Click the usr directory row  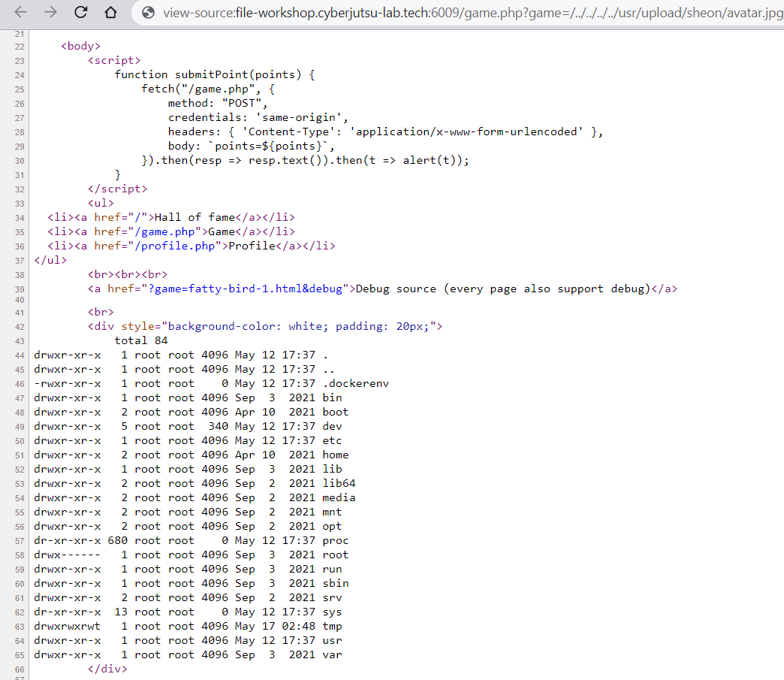click(188, 640)
